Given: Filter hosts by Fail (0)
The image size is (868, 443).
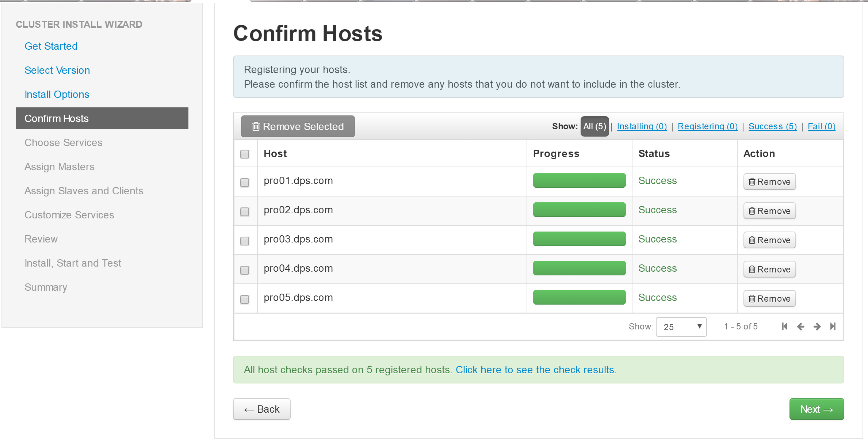Looking at the screenshot, I should click(x=822, y=126).
